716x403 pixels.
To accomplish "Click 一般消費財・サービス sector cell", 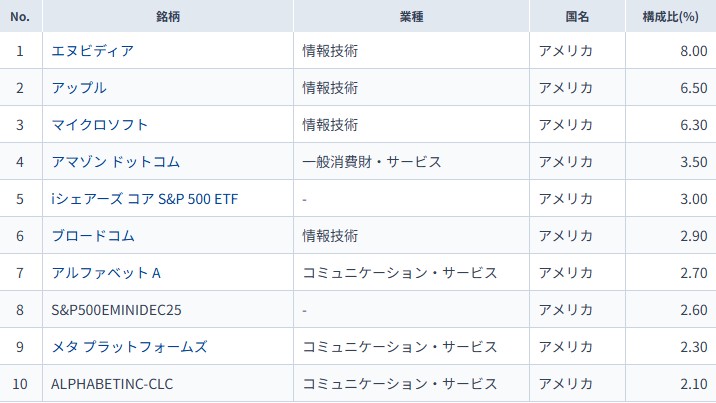I will click(x=371, y=162).
